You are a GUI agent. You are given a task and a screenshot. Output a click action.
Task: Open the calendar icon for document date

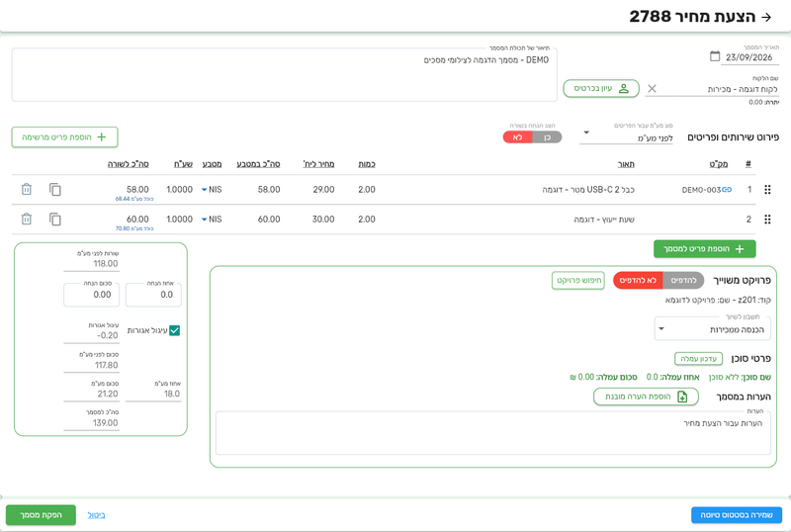[x=715, y=56]
